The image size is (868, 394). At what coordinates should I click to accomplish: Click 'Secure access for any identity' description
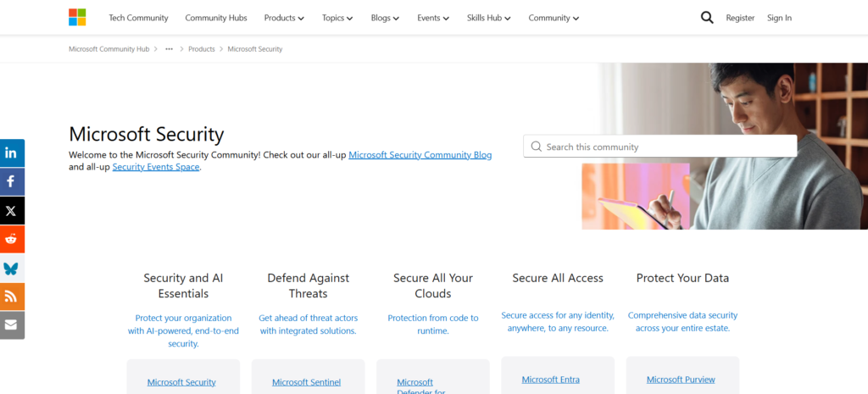pos(558,321)
